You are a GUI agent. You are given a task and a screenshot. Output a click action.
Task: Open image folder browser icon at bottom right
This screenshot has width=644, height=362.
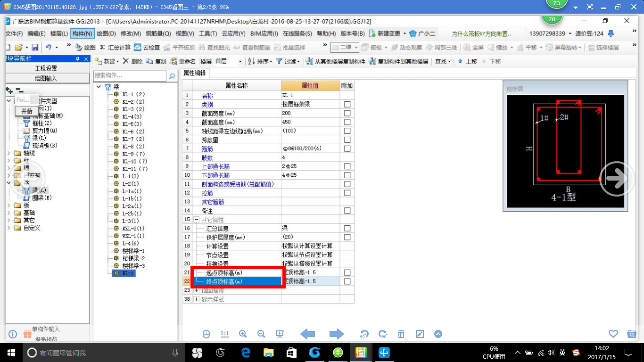click(x=632, y=334)
